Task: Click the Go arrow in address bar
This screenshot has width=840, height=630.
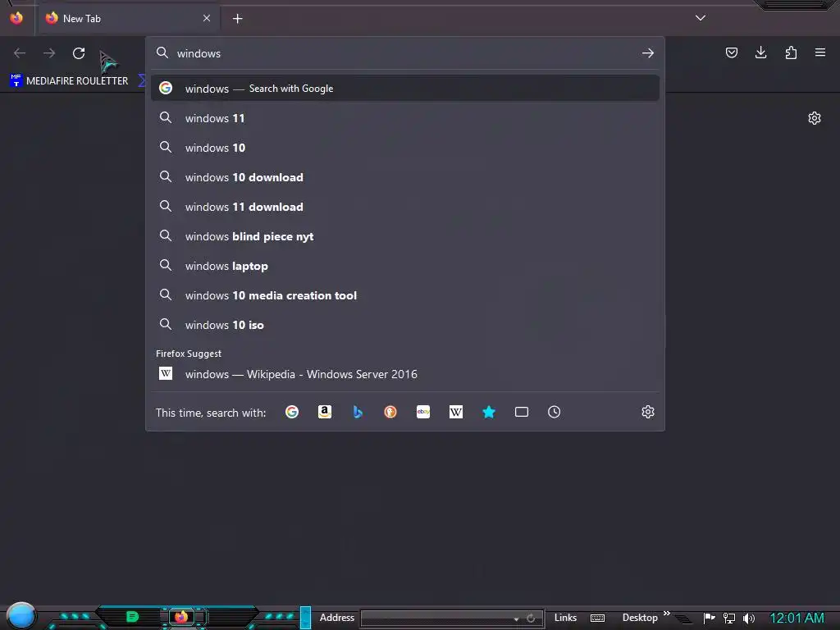Action: (x=648, y=53)
